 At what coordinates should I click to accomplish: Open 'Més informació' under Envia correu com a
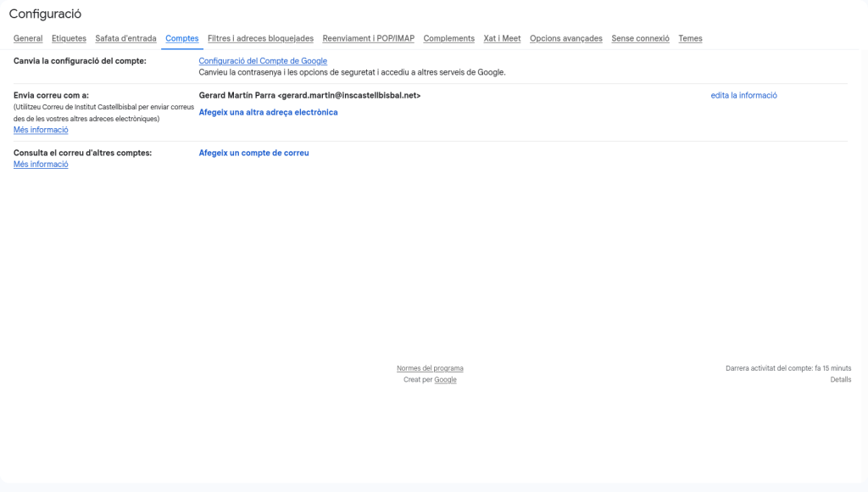point(41,130)
